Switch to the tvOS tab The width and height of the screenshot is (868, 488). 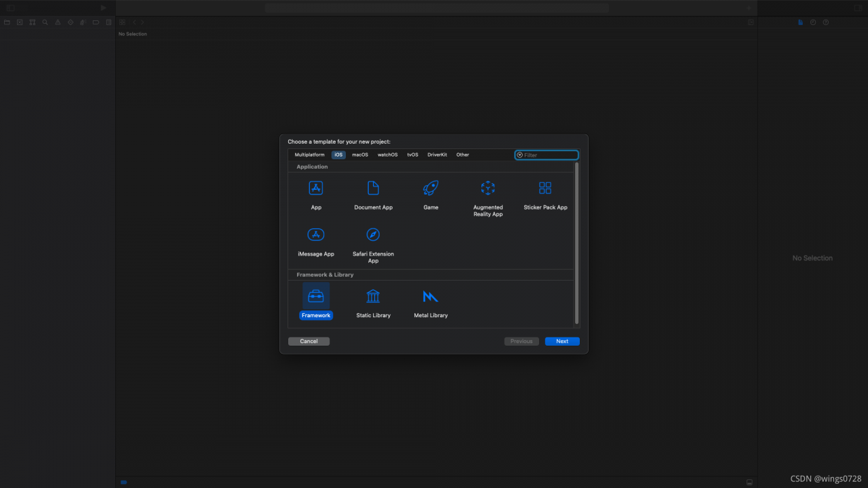tap(413, 155)
